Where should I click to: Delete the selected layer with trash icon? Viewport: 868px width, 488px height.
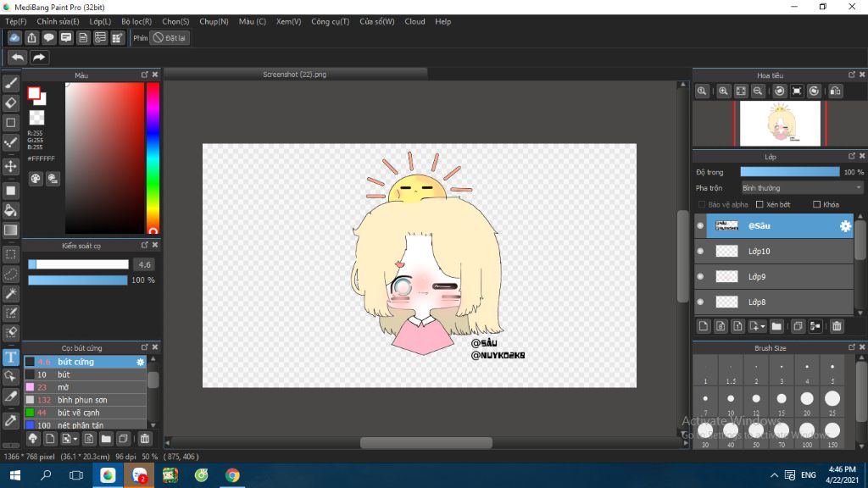click(837, 326)
